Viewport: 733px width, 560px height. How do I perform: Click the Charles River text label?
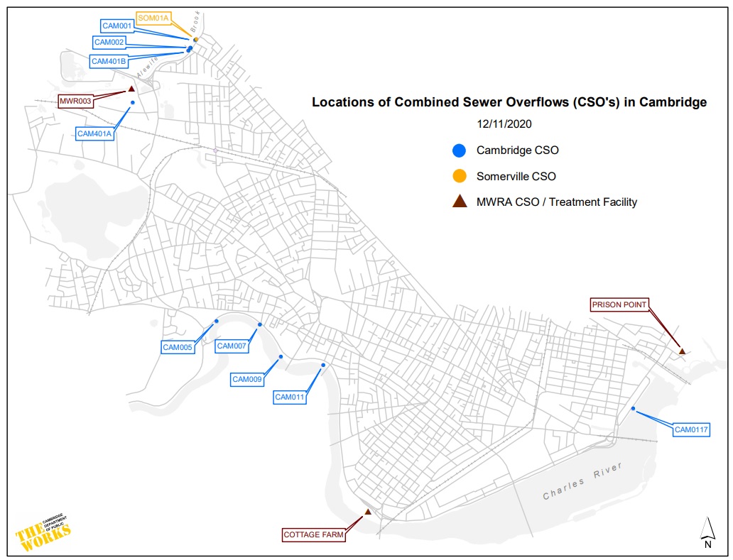pos(582,481)
